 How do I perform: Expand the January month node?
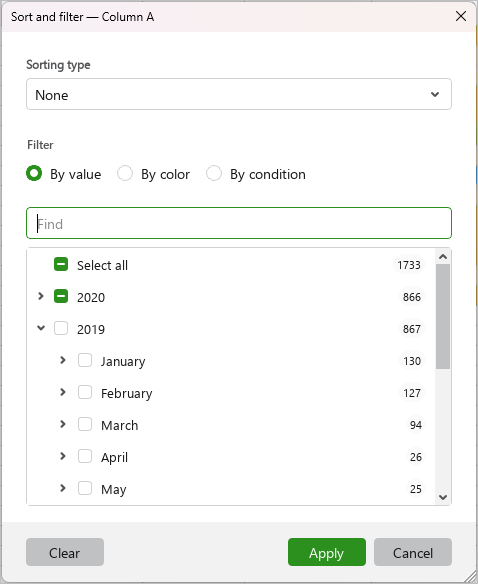tap(63, 360)
